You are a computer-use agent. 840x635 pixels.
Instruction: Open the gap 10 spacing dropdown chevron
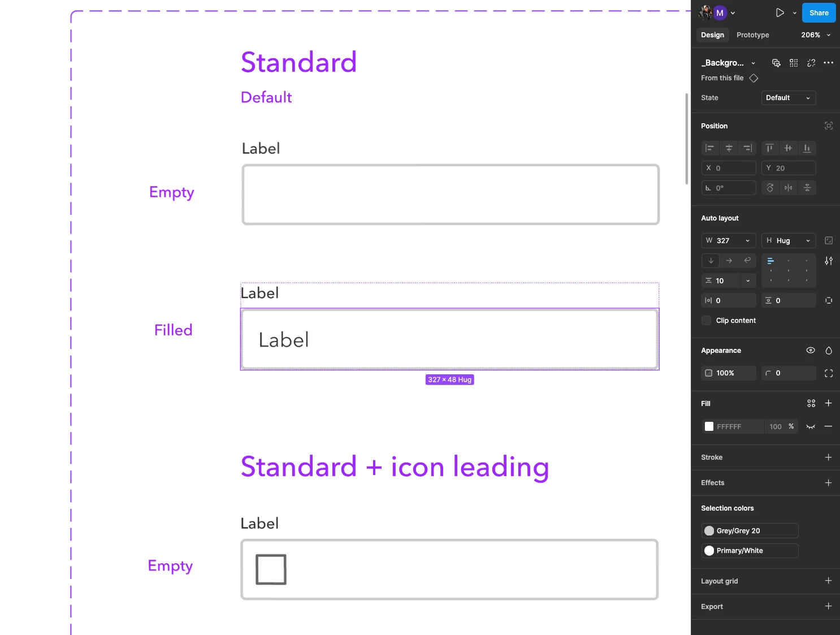(748, 280)
